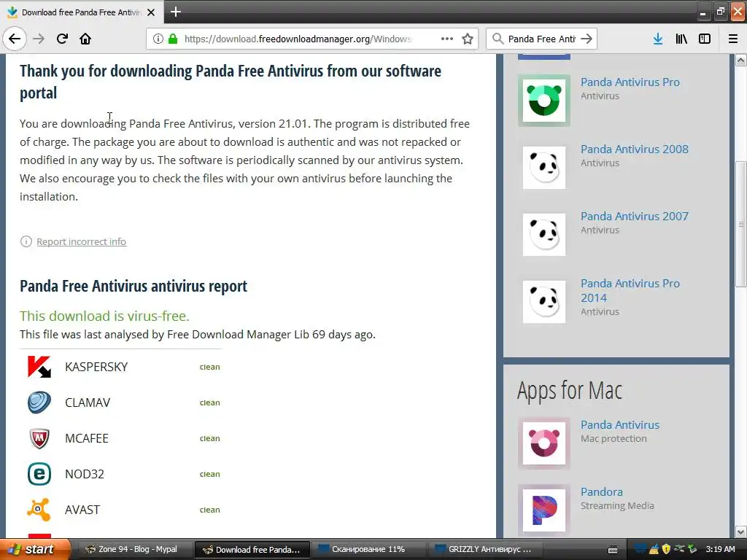Click the pink Panda Antivirus Mac thumbnail
Viewport: 747px width, 560px height.
tap(544, 443)
